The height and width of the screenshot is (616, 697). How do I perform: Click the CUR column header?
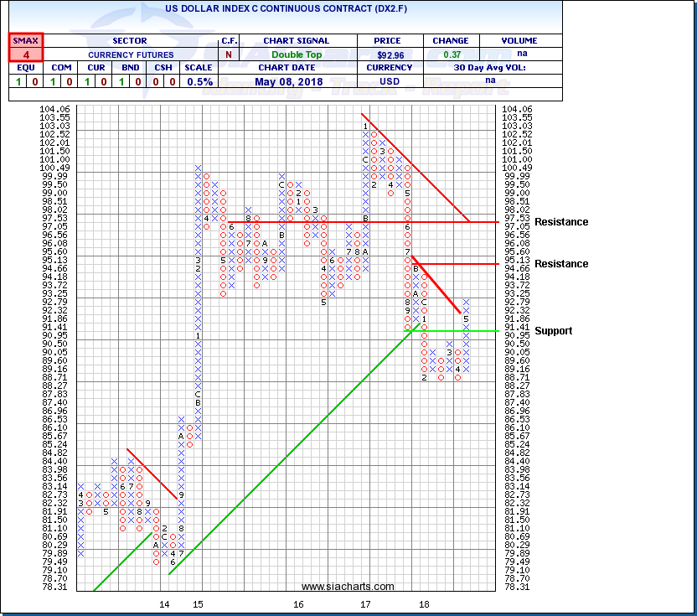(99, 69)
